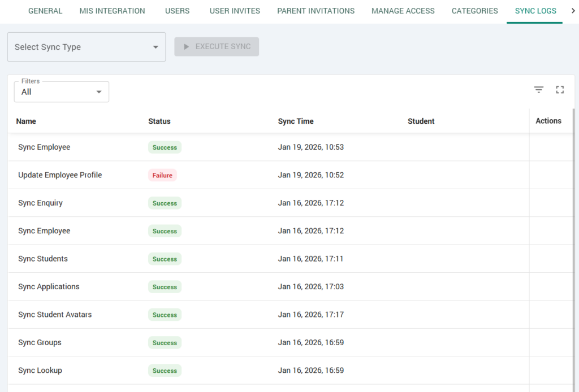Click the Success badge for Sync Enquiry
This screenshot has width=579, height=392.
coord(165,203)
